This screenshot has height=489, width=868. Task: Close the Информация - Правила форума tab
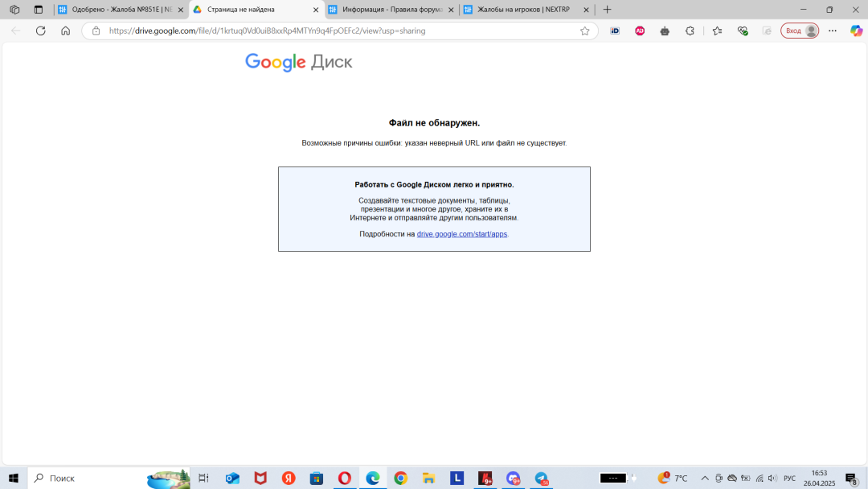[451, 10]
